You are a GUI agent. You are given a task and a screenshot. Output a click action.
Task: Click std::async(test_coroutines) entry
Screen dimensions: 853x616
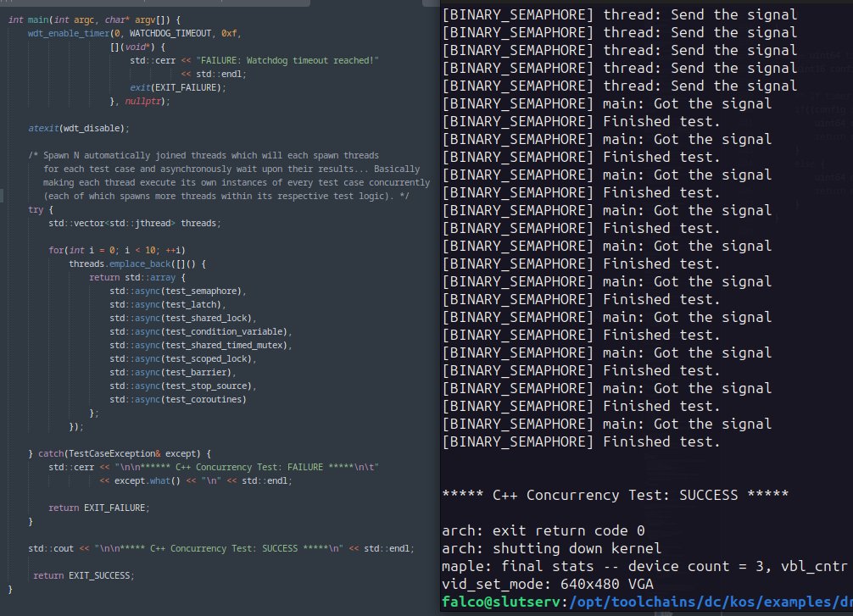click(178, 400)
